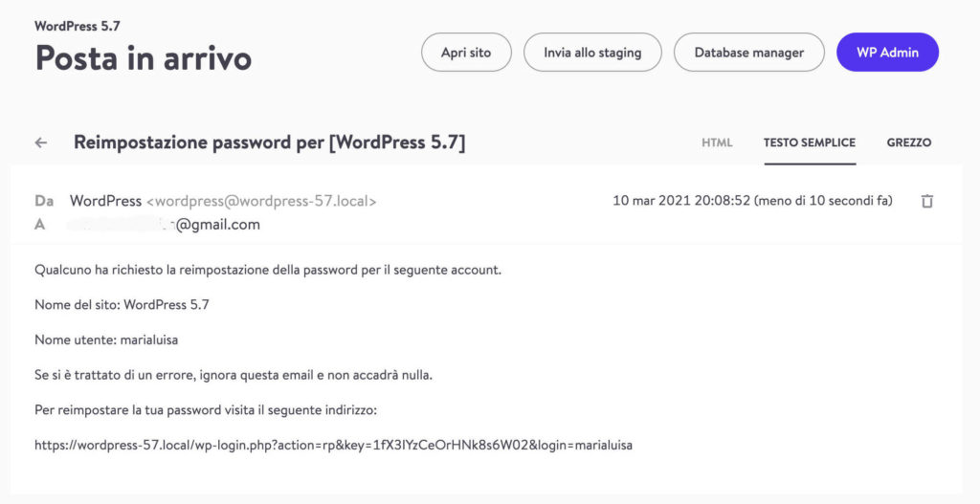Select the TESTO SEMPLICE tab
980x504 pixels.
tap(810, 142)
